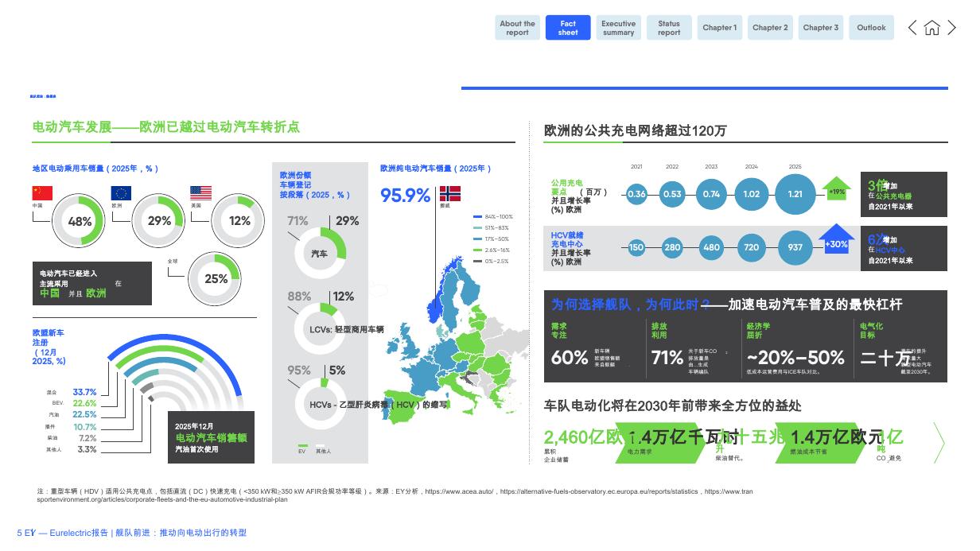Click the 84%–100% legend swatch
This screenshot has height=551, width=980.
click(477, 216)
